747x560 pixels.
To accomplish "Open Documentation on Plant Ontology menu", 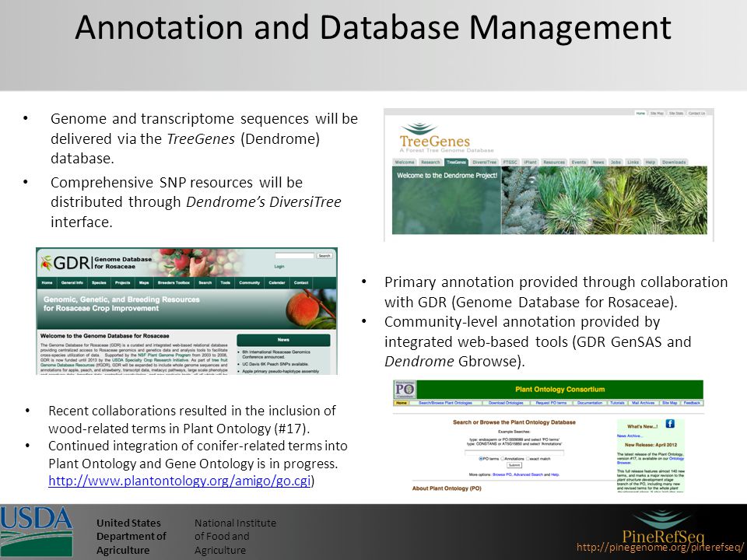I will [x=590, y=403].
